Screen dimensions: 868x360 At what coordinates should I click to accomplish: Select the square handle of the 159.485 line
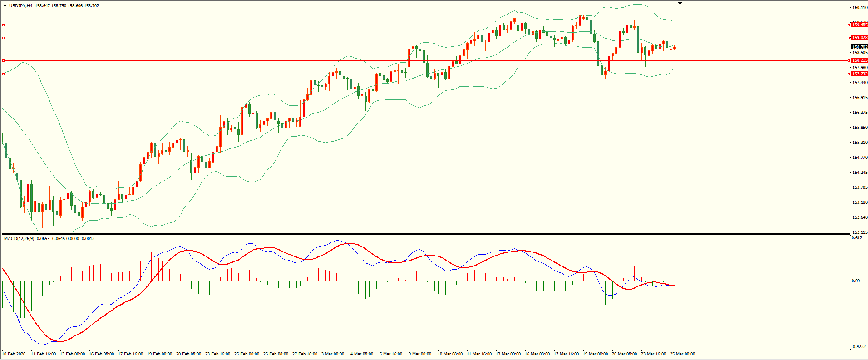(4, 25)
